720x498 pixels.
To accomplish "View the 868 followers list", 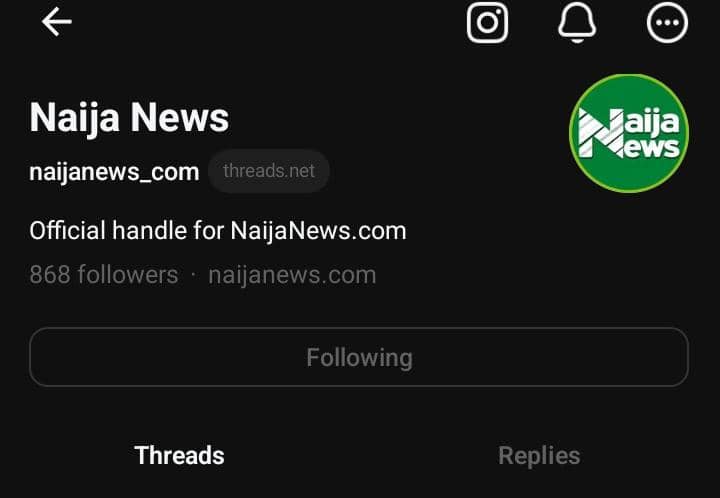I will (x=104, y=275).
